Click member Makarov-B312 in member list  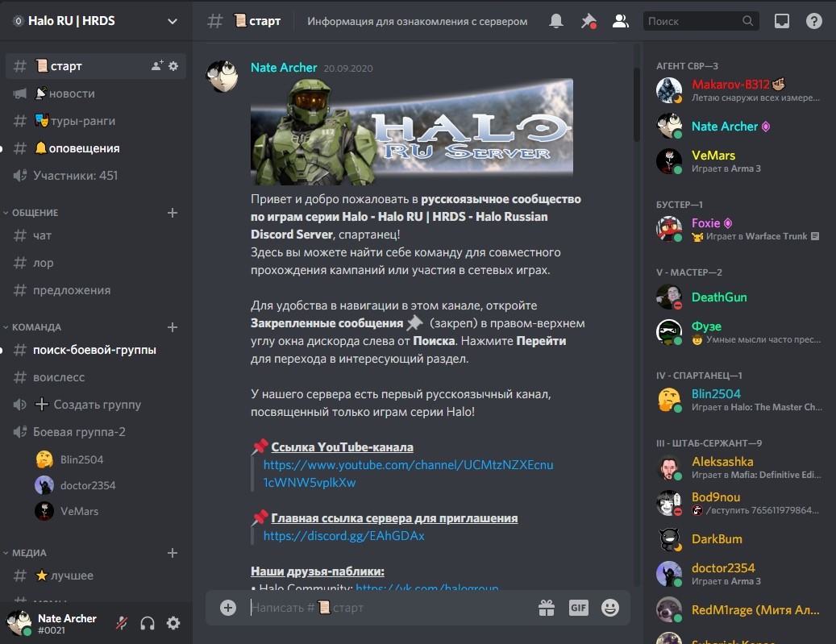click(x=740, y=90)
